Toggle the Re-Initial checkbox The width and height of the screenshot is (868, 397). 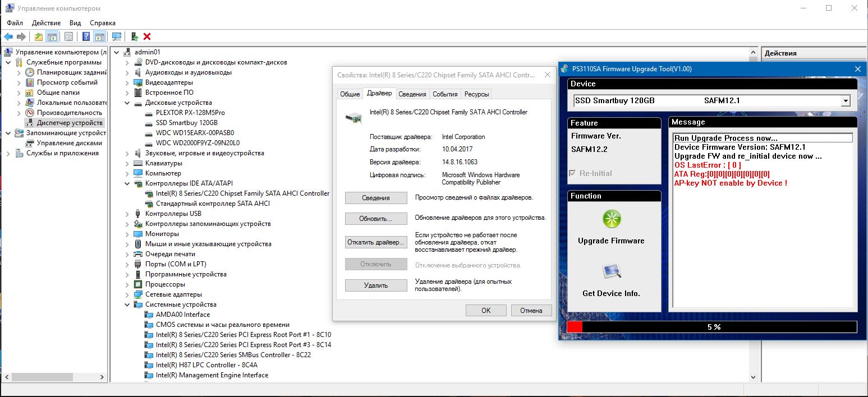coord(572,173)
